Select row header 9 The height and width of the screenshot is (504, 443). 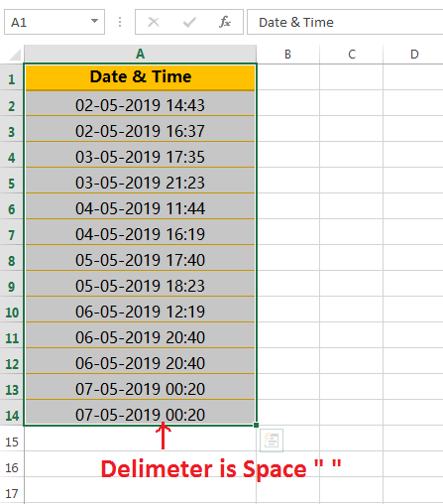coord(12,284)
